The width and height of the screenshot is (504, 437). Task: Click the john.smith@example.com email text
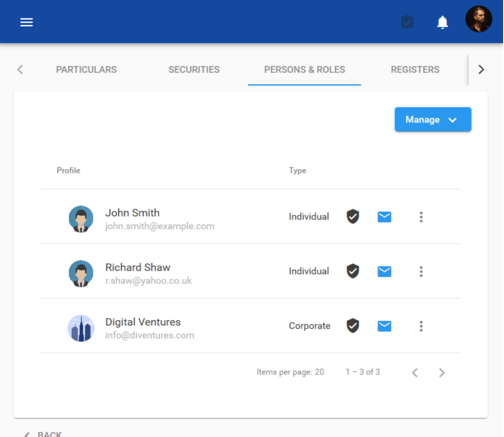[x=160, y=226]
